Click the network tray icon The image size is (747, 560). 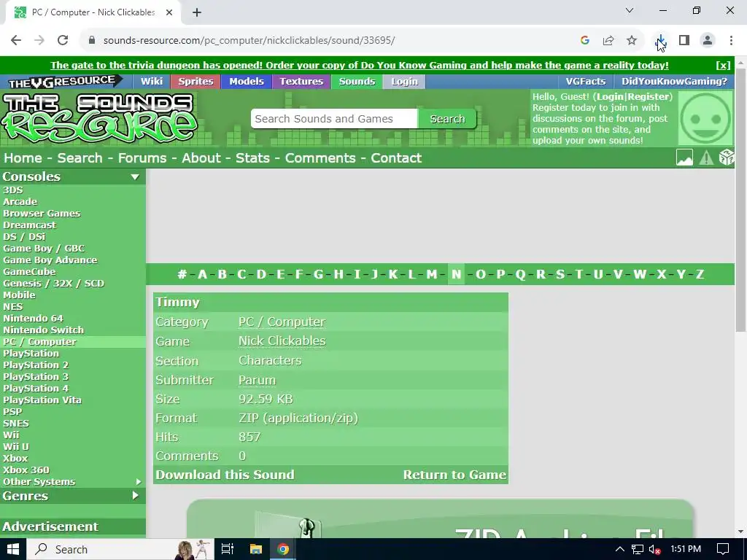click(638, 550)
